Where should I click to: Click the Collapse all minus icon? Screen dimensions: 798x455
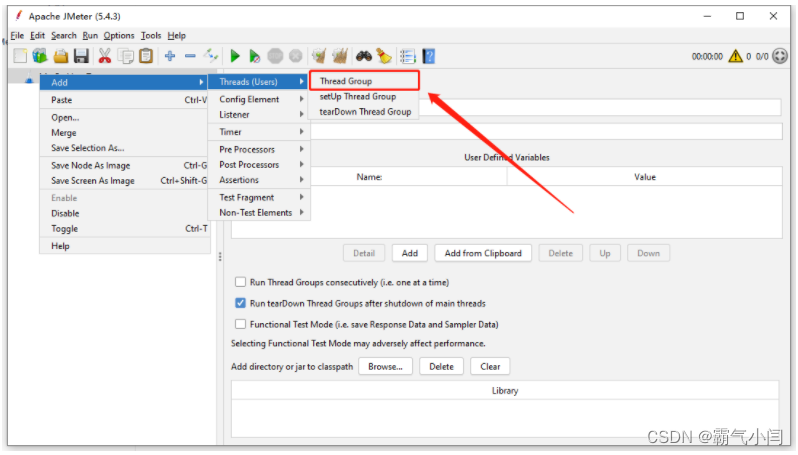pos(190,56)
